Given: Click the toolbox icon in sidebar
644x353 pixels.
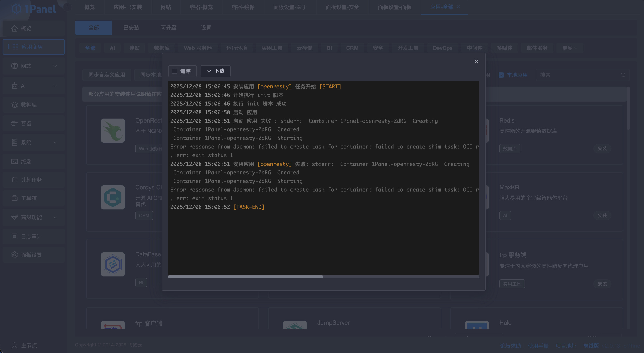Looking at the screenshot, I should point(14,198).
